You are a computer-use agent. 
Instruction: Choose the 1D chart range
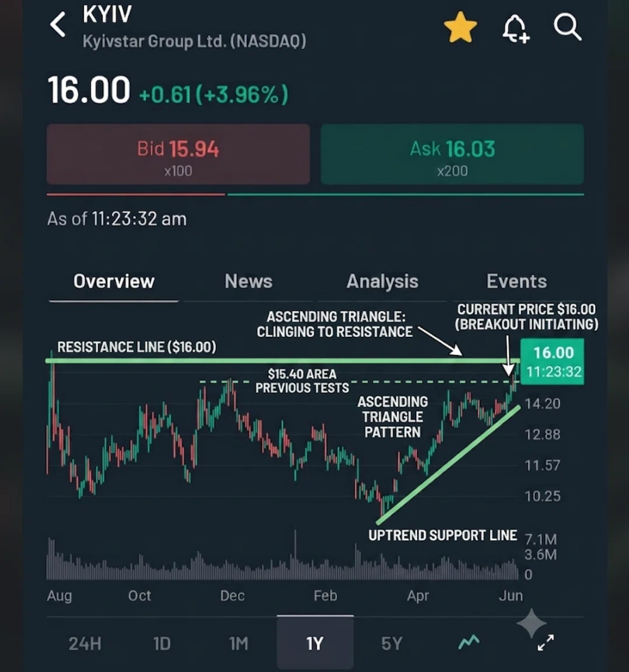(x=162, y=643)
